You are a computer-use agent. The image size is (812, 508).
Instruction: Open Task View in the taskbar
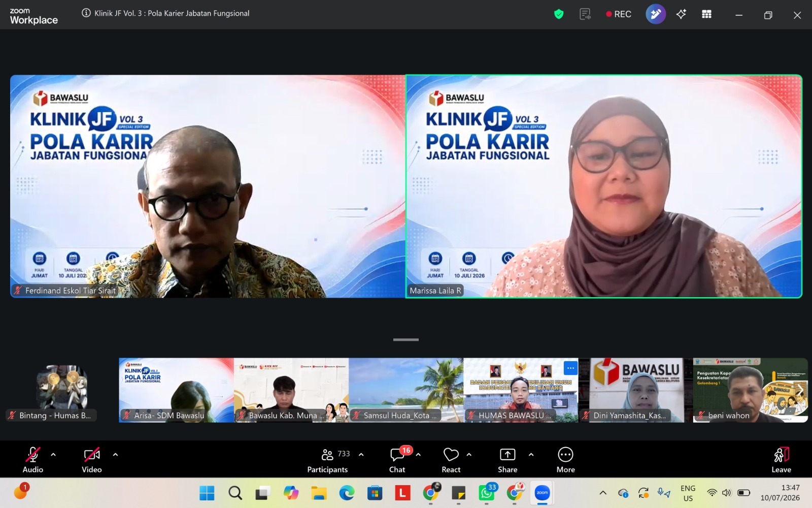[x=263, y=493]
